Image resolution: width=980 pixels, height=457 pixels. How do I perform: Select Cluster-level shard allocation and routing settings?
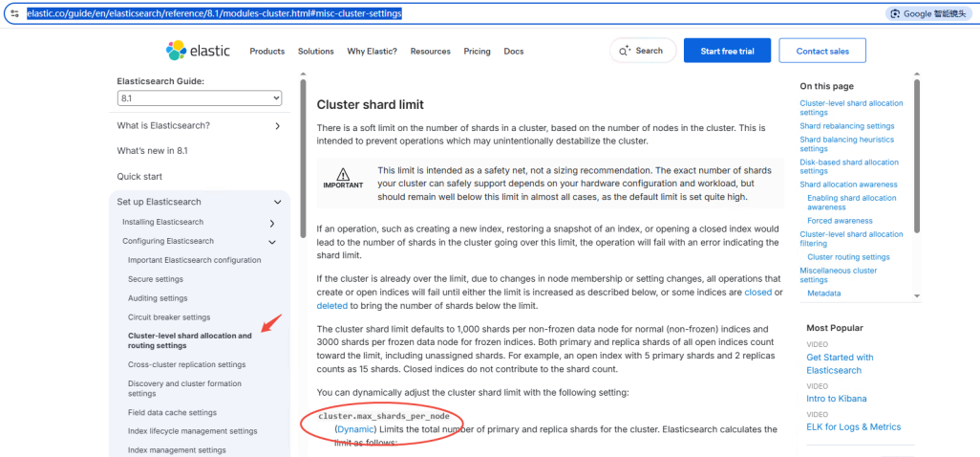pos(190,340)
